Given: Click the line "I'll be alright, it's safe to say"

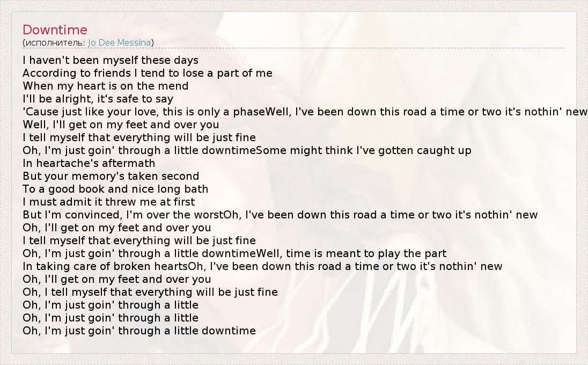Looking at the screenshot, I should [x=98, y=99].
